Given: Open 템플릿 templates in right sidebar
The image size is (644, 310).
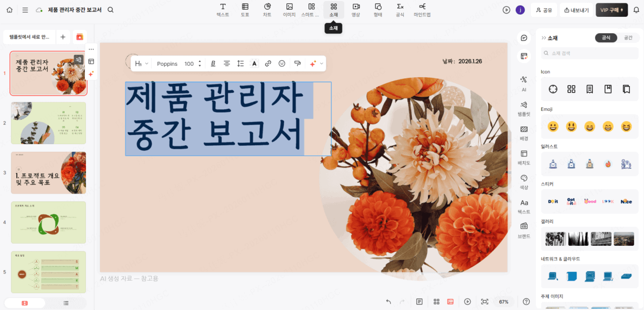Looking at the screenshot, I should (x=524, y=109).
